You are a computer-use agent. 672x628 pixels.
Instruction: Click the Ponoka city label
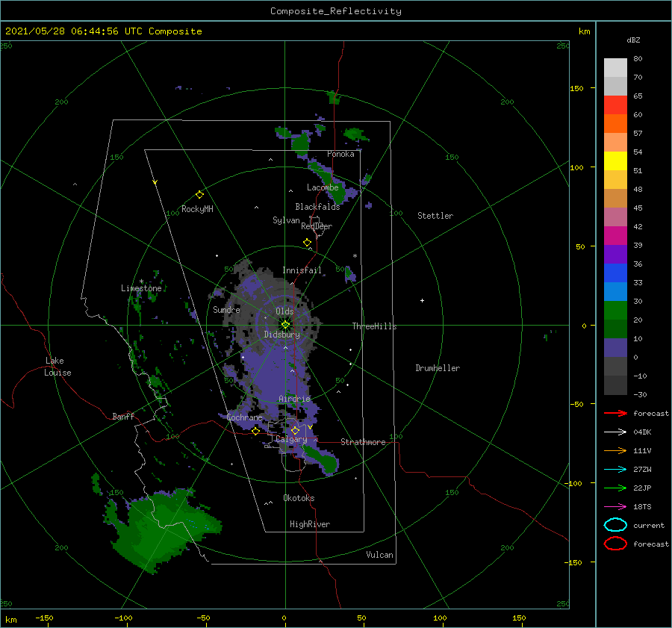[x=340, y=154]
